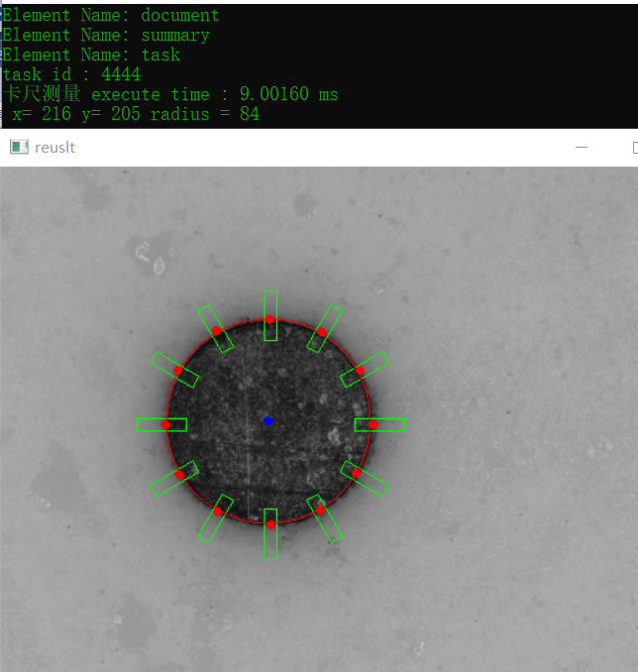This screenshot has width=638, height=672.
Task: Click the console line 'Element Name: task'
Action: point(91,55)
